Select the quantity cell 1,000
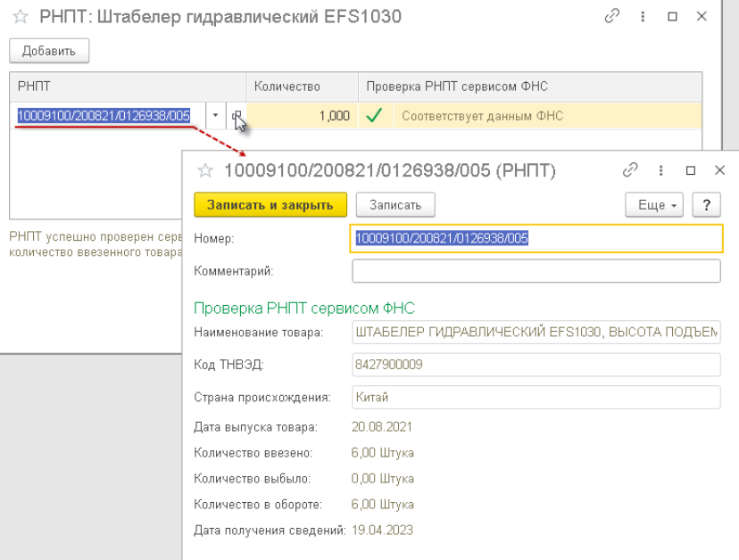 click(302, 116)
